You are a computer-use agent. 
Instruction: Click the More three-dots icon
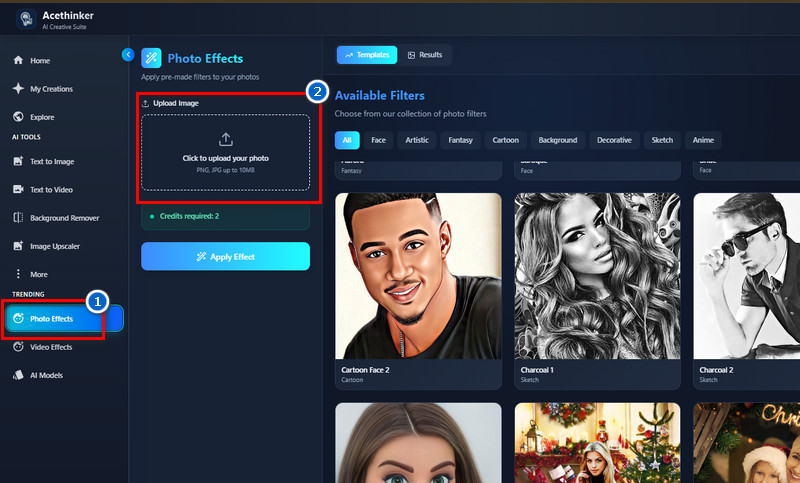point(18,274)
